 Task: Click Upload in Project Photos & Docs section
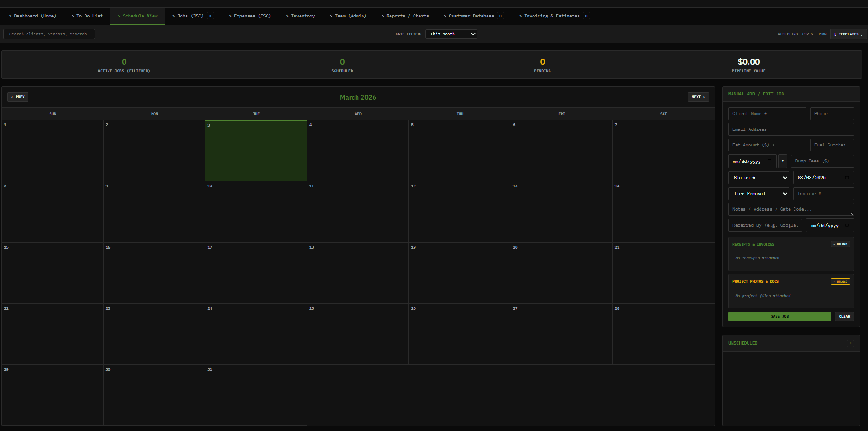[x=840, y=282]
